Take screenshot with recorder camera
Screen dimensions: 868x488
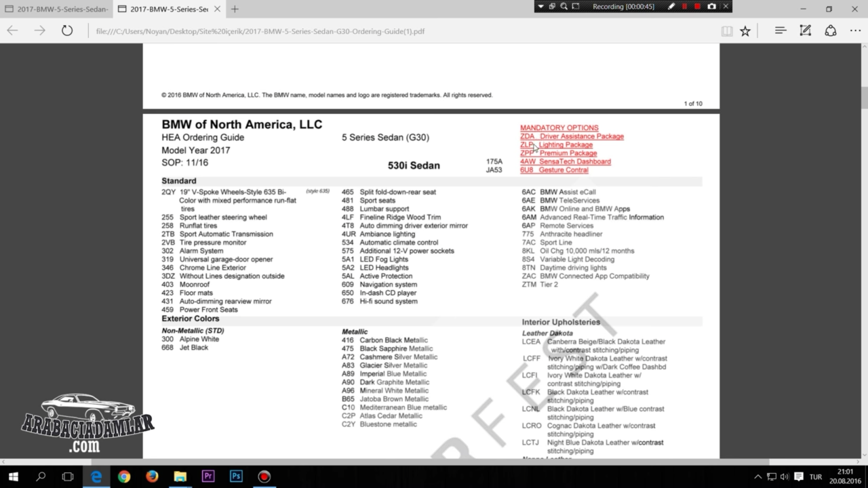tap(711, 6)
